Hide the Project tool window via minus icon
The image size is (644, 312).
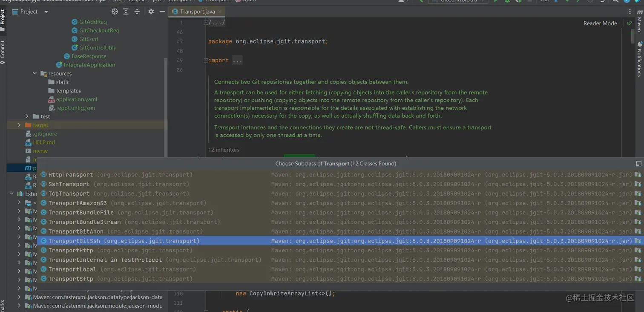point(162,12)
